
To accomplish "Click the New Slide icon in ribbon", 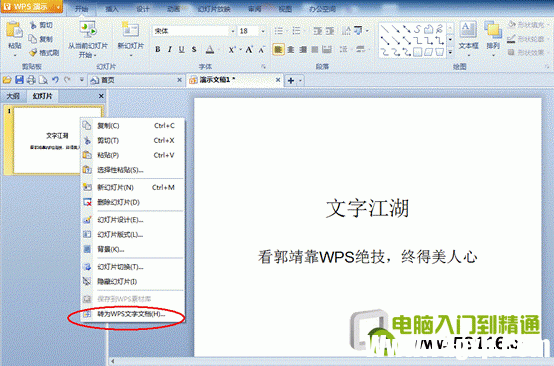I will coord(130,30).
